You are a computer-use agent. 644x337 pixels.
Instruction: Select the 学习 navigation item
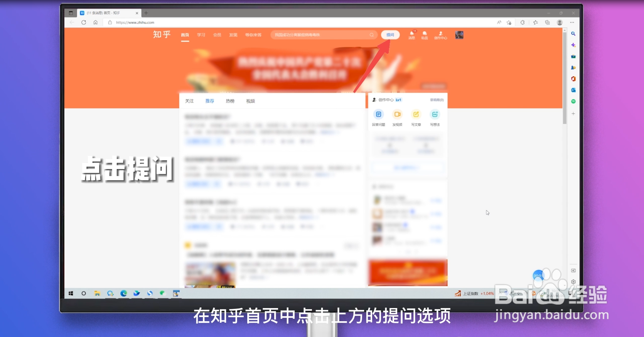(201, 35)
